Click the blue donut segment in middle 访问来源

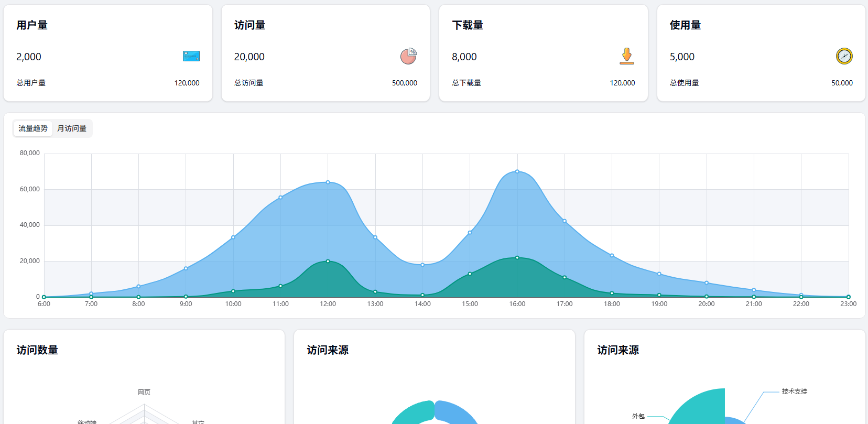[x=455, y=412]
